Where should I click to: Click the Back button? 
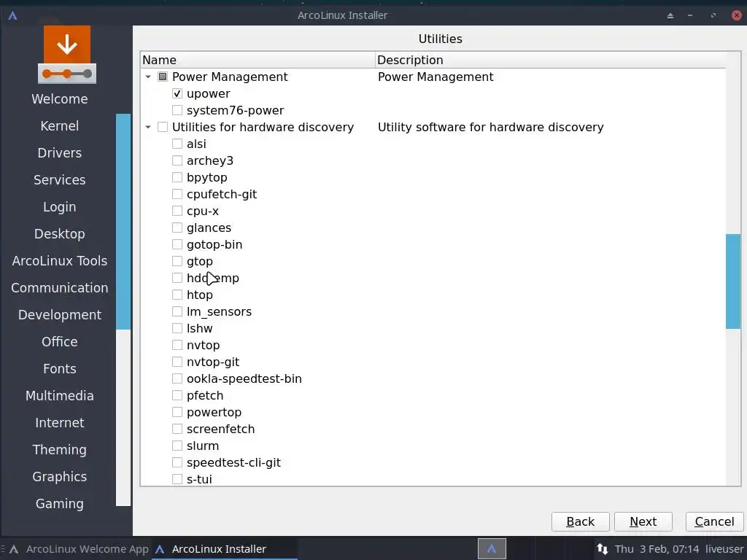(x=580, y=522)
